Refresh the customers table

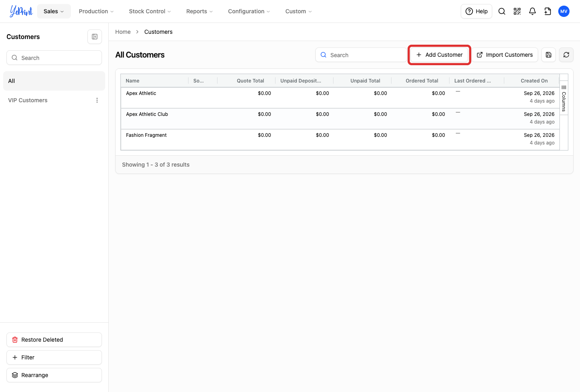(x=566, y=55)
